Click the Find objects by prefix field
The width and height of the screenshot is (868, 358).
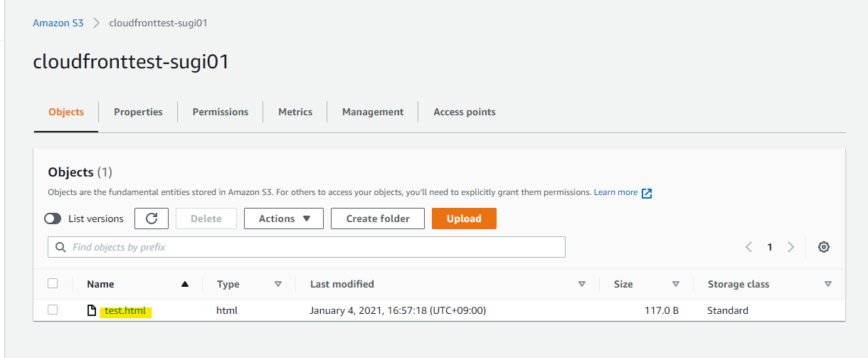coord(313,247)
